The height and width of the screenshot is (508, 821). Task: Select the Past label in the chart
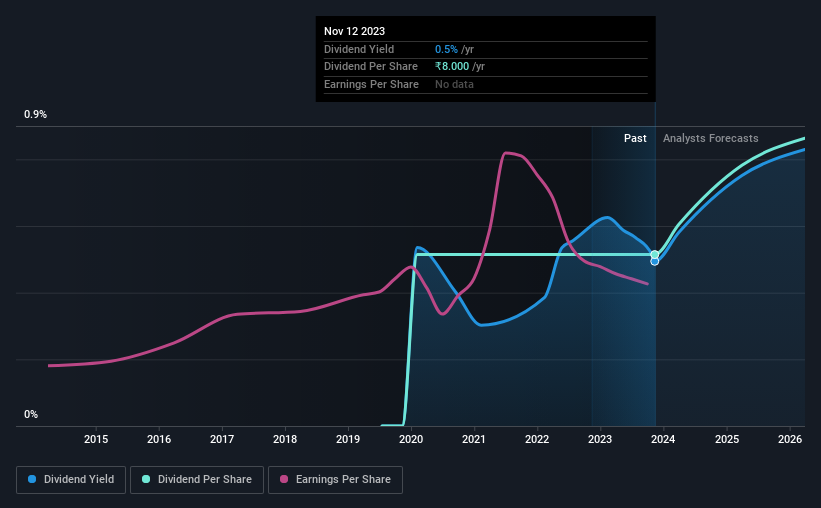click(x=635, y=138)
